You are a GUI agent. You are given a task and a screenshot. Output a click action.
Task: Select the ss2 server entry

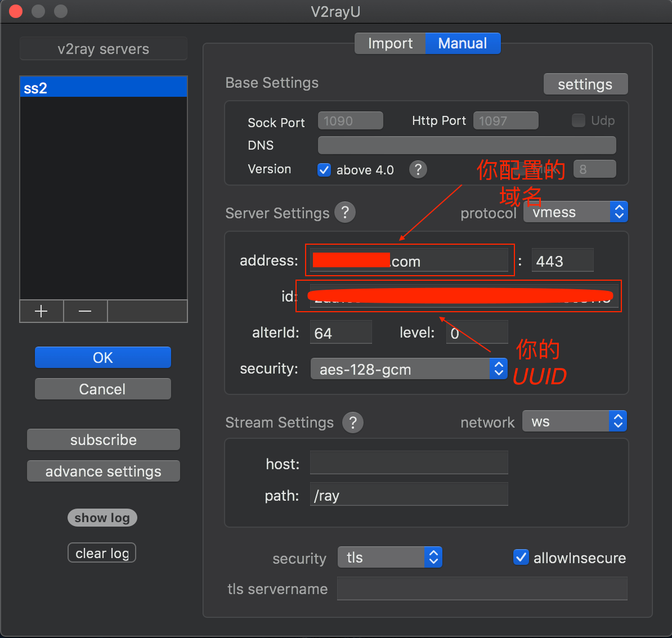point(104,87)
